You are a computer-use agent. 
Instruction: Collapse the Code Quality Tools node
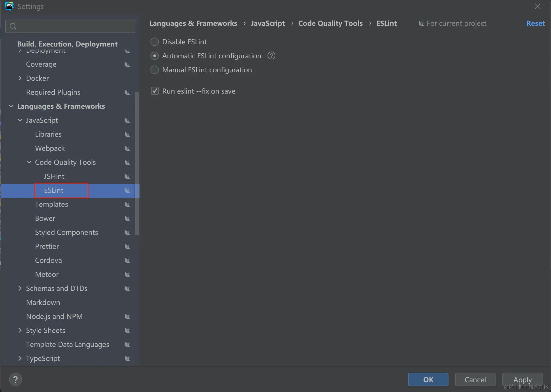[29, 162]
